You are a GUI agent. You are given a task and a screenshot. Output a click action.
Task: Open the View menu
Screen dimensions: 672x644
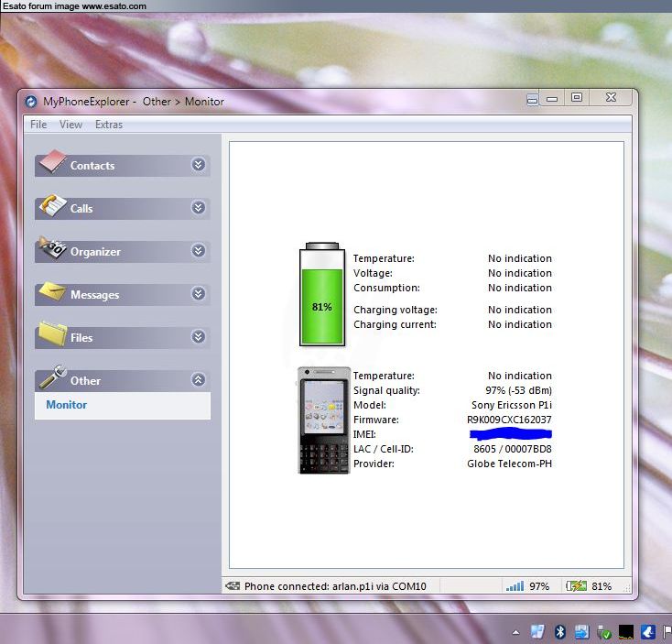click(70, 125)
